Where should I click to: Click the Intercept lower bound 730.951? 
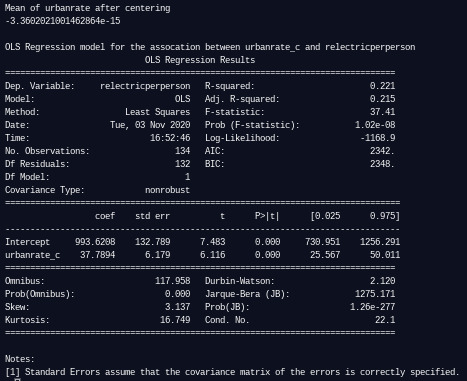pos(323,242)
